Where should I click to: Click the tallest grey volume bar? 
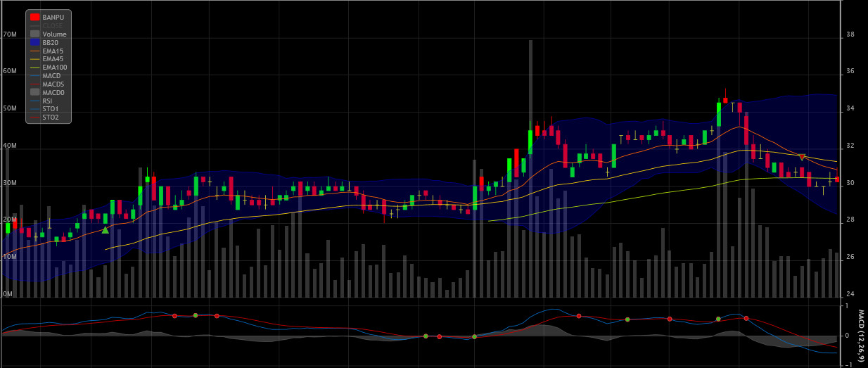point(530,169)
